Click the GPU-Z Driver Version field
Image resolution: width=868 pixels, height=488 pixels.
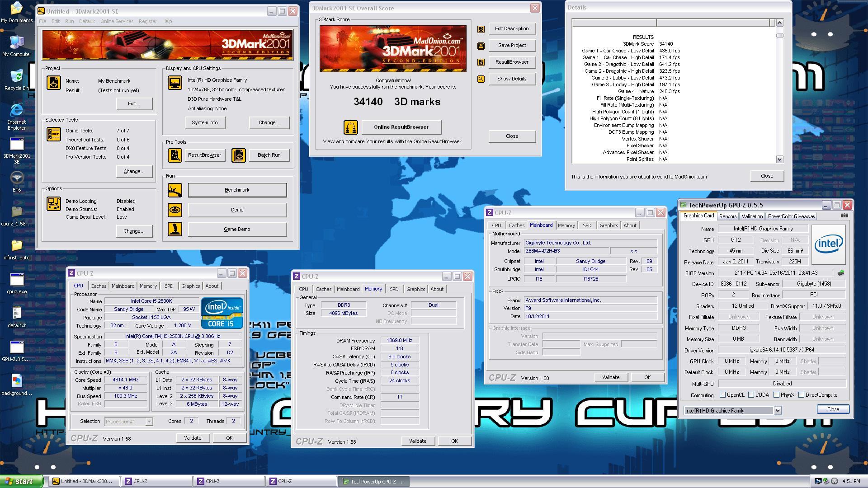782,350
